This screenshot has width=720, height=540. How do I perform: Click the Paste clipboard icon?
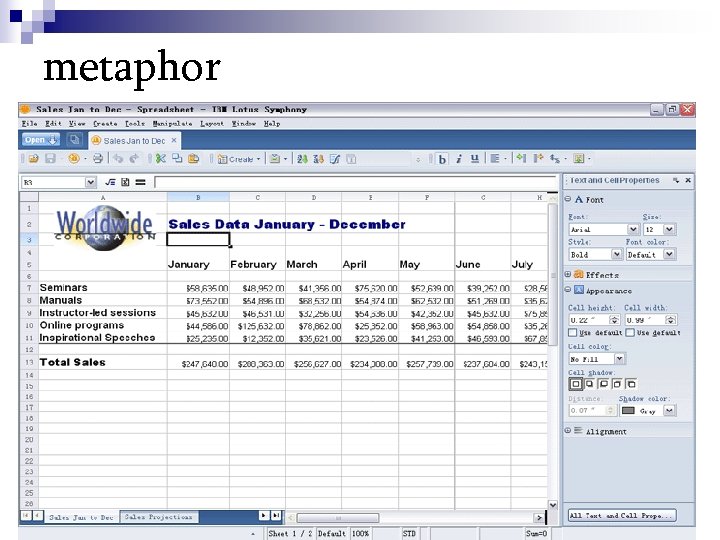[x=194, y=159]
